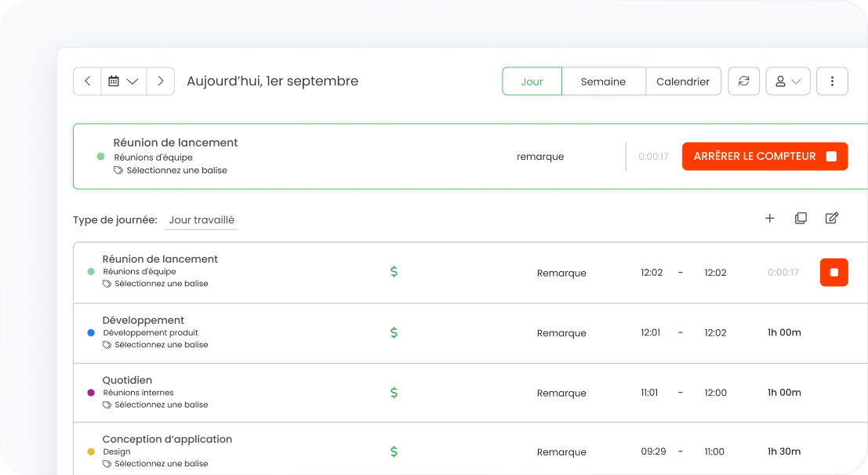Image resolution: width=868 pixels, height=475 pixels.
Task: Click end time 12:00 in Quotidien row
Action: (715, 393)
